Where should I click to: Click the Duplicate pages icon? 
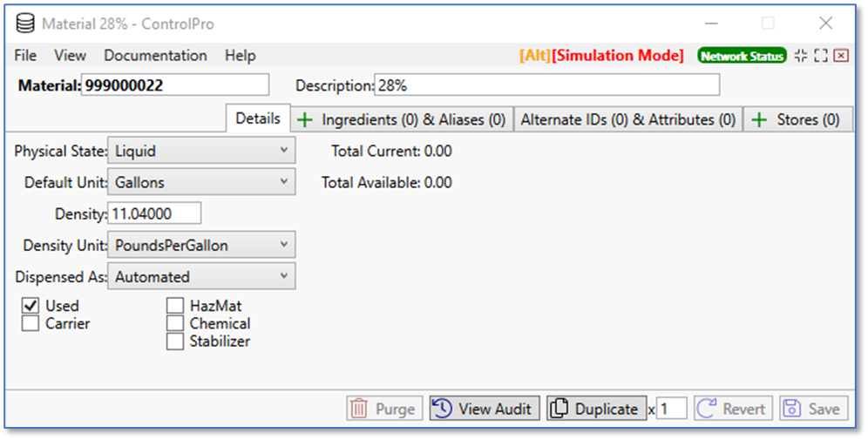(560, 409)
